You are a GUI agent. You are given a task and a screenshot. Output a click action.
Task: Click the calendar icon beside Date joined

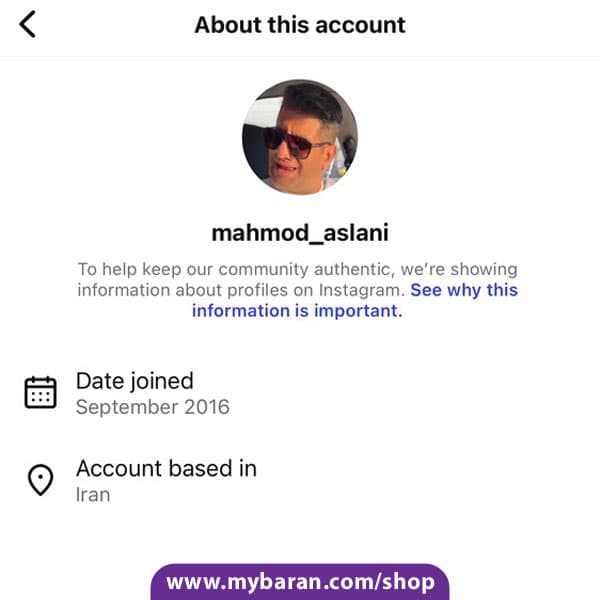(x=41, y=393)
